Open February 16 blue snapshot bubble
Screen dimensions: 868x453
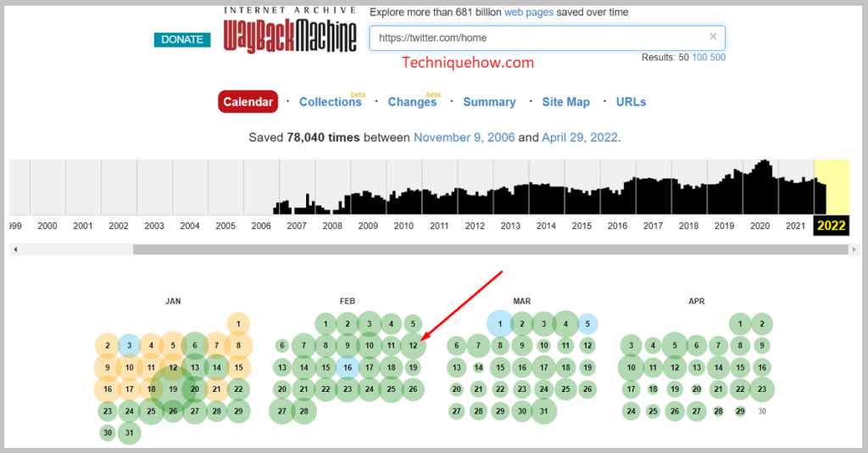[348, 367]
